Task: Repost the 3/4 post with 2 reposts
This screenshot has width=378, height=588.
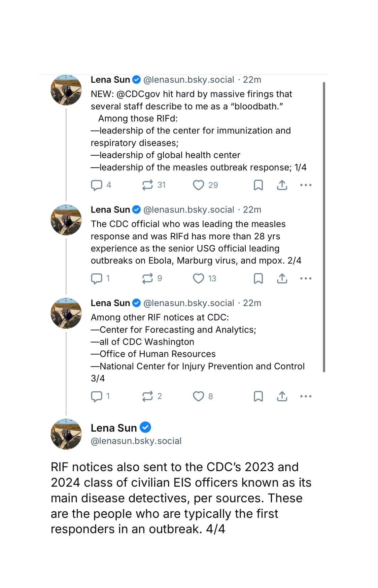Action: pos(147,397)
